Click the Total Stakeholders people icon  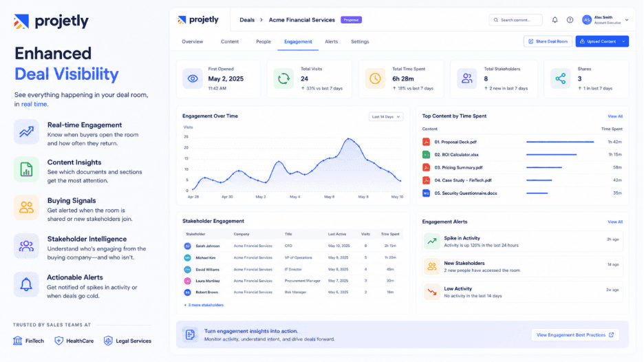tap(467, 78)
